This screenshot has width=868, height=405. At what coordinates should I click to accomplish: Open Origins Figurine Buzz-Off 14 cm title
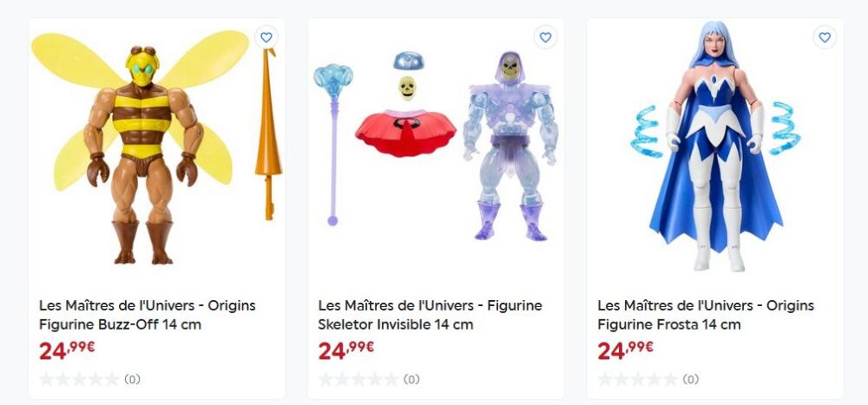point(148,315)
